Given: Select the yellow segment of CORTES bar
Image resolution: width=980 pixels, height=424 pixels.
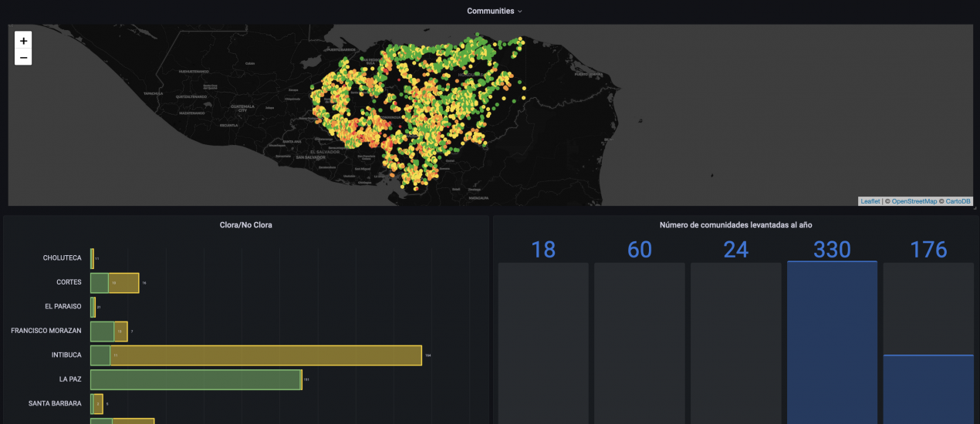Looking at the screenshot, I should (x=123, y=282).
